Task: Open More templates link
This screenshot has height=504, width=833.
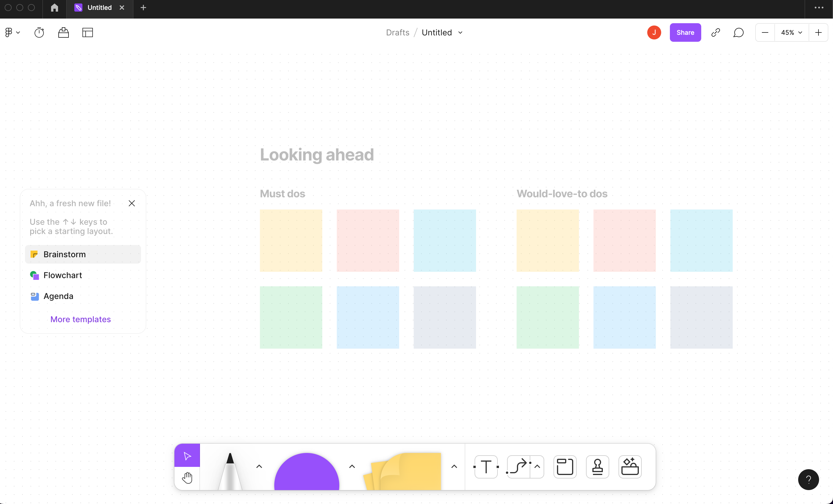Action: (x=80, y=319)
